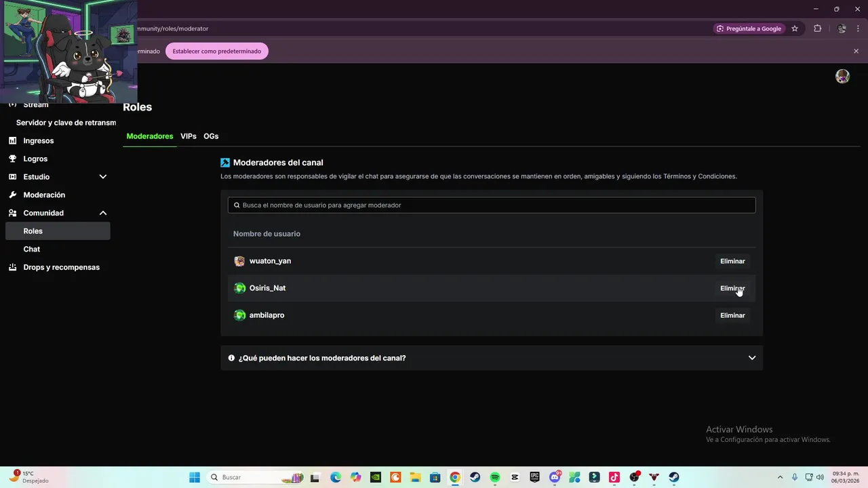Open the user profile avatar at top right
Screen dimensions: 868x488
pos(842,77)
